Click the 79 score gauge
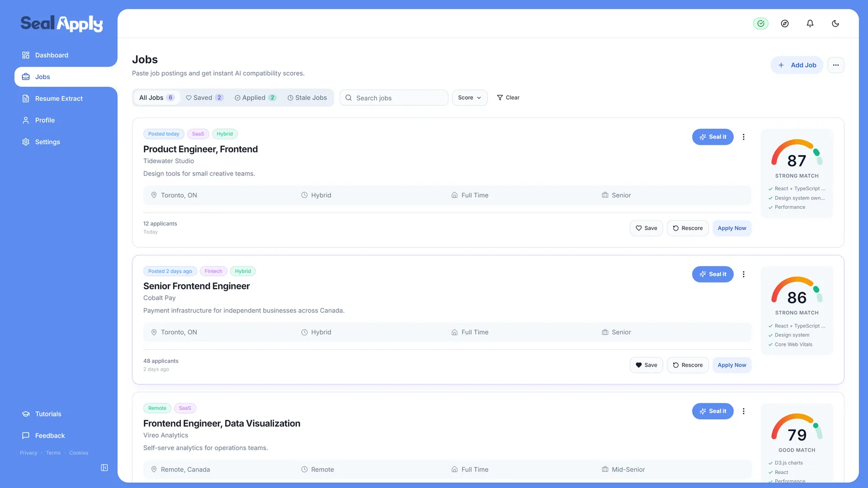Screen dimensions: 868x488 pyautogui.click(x=797, y=428)
